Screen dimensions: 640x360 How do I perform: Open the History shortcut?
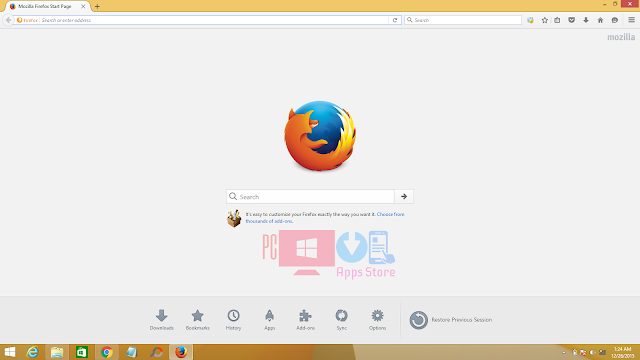[233, 319]
